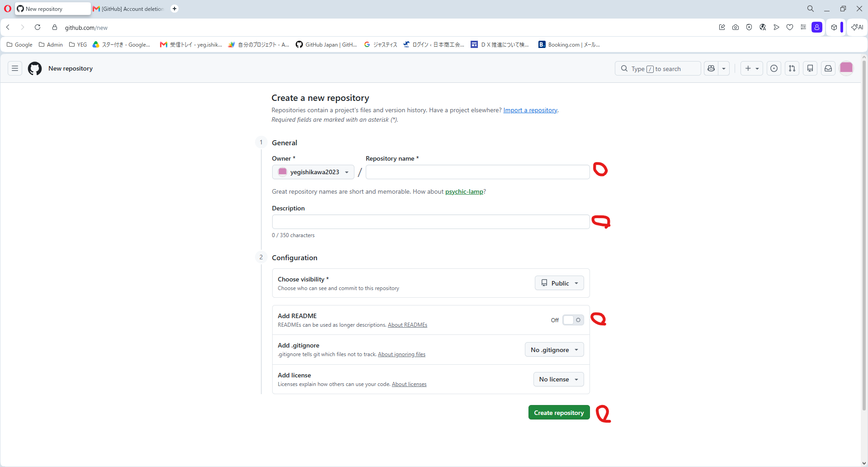Click into the Repository name field

(x=477, y=172)
